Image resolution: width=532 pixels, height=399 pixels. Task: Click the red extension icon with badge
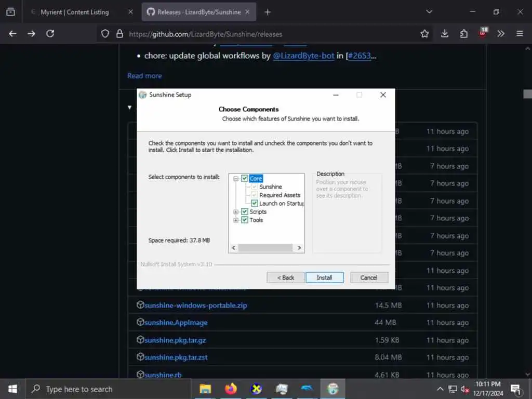483,32
